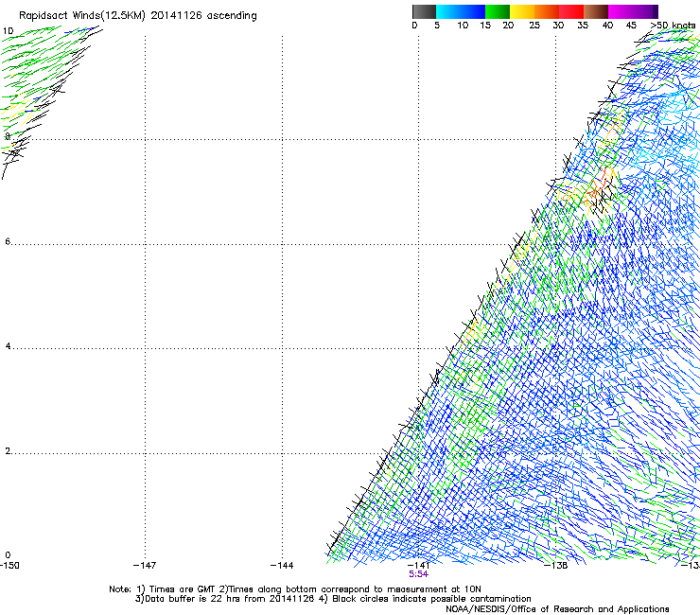Click the 'Times are GMT' note line
The height and width of the screenshot is (615, 700).
point(294,589)
